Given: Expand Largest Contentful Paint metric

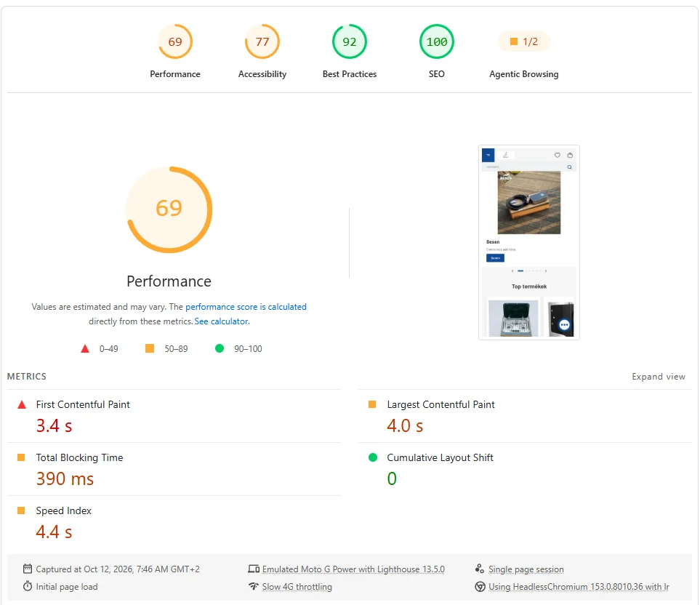Looking at the screenshot, I should 525,416.
